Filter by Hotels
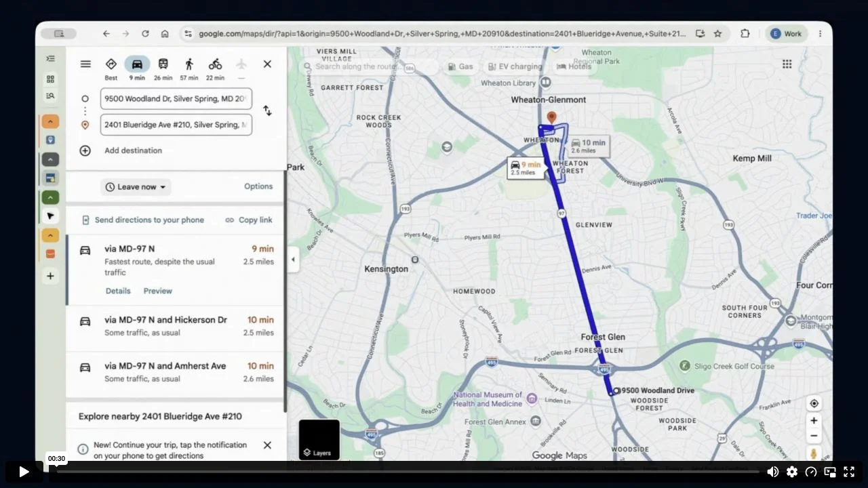Image resolution: width=868 pixels, height=488 pixels. pyautogui.click(x=574, y=66)
